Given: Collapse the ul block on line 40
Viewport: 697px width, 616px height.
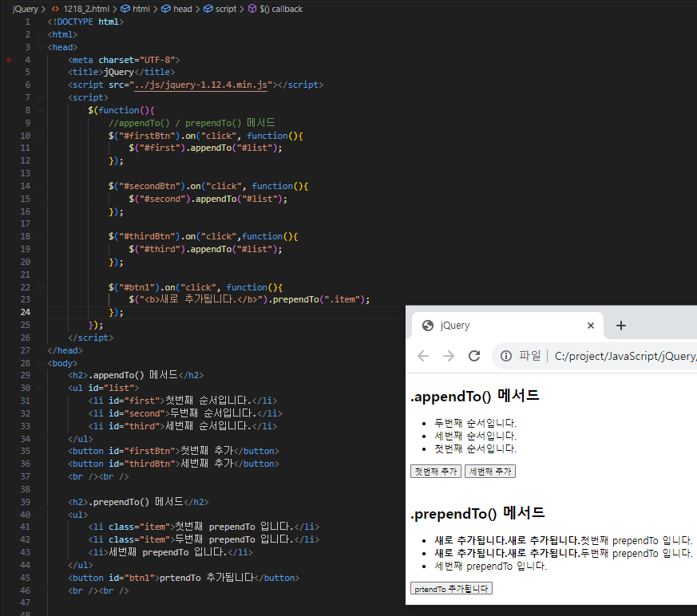Looking at the screenshot, I should tap(40, 515).
